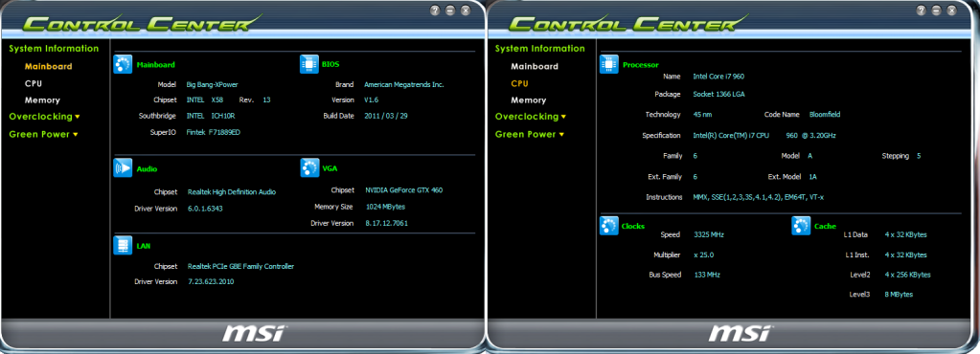980x354 pixels.
Task: Click Level3 cache '8 MBytes'
Action: (x=899, y=294)
